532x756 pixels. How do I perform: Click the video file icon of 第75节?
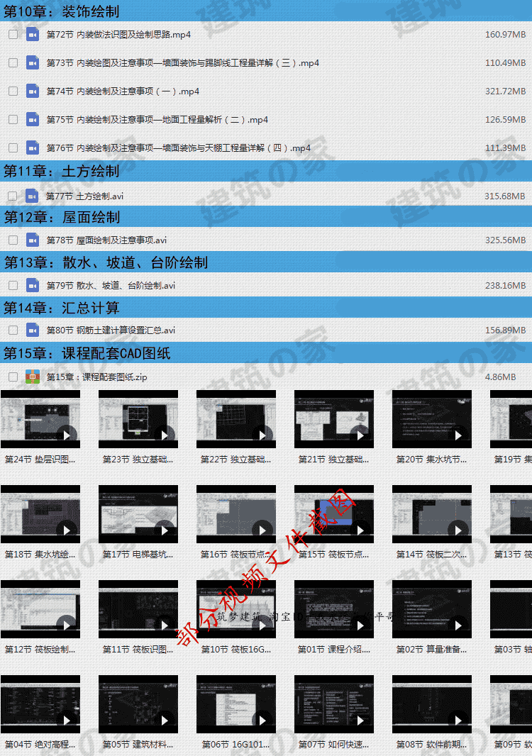click(x=33, y=120)
